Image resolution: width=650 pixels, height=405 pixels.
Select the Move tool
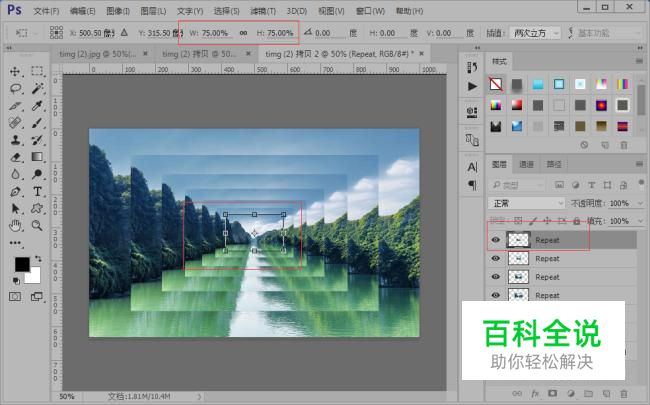pos(15,71)
